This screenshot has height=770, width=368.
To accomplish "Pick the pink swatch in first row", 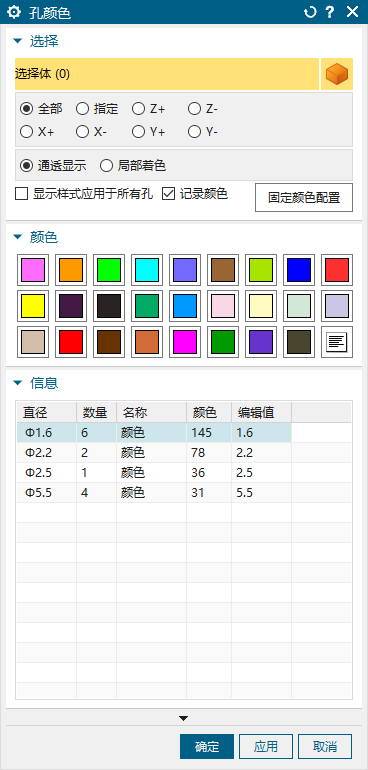I will [33, 270].
